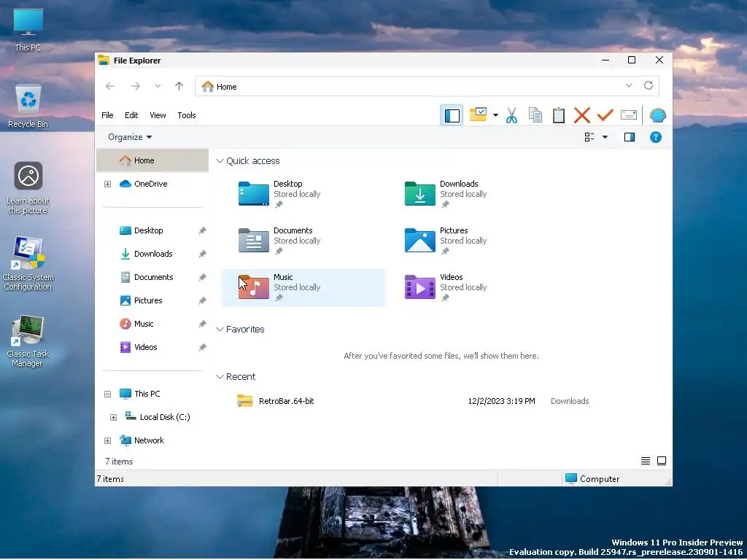Unpin Downloads using its sidebar pin
The width and height of the screenshot is (747, 560).
[x=202, y=254]
